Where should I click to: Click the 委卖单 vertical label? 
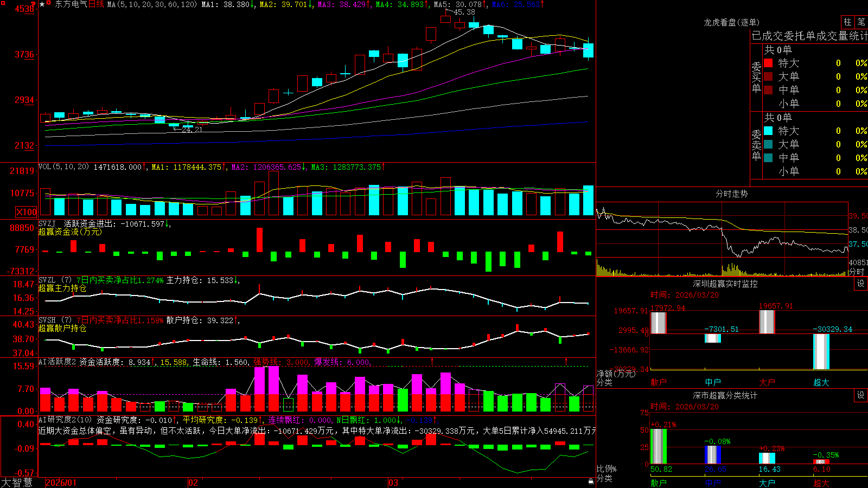[756, 145]
